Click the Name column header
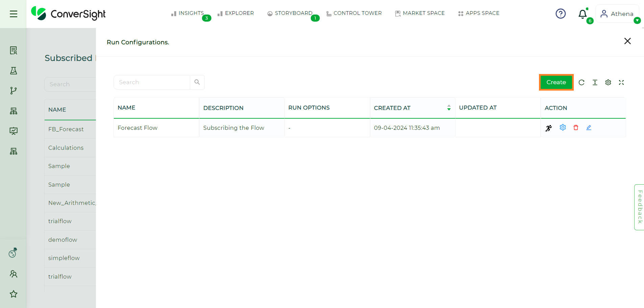 156,108
